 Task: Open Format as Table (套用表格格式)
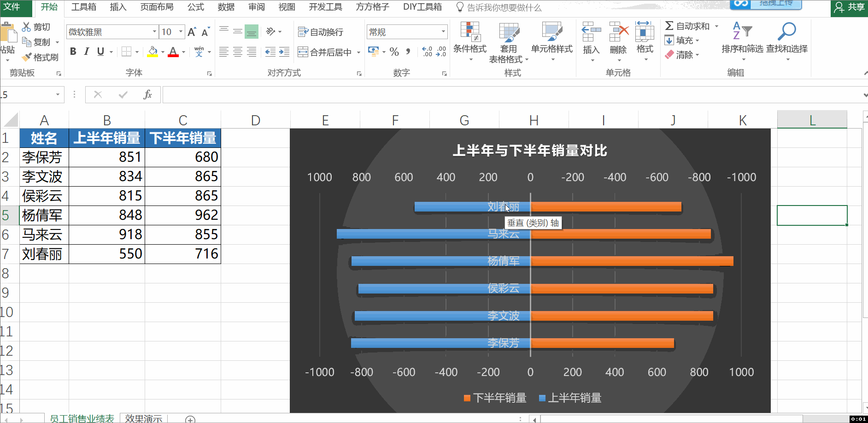[509, 42]
